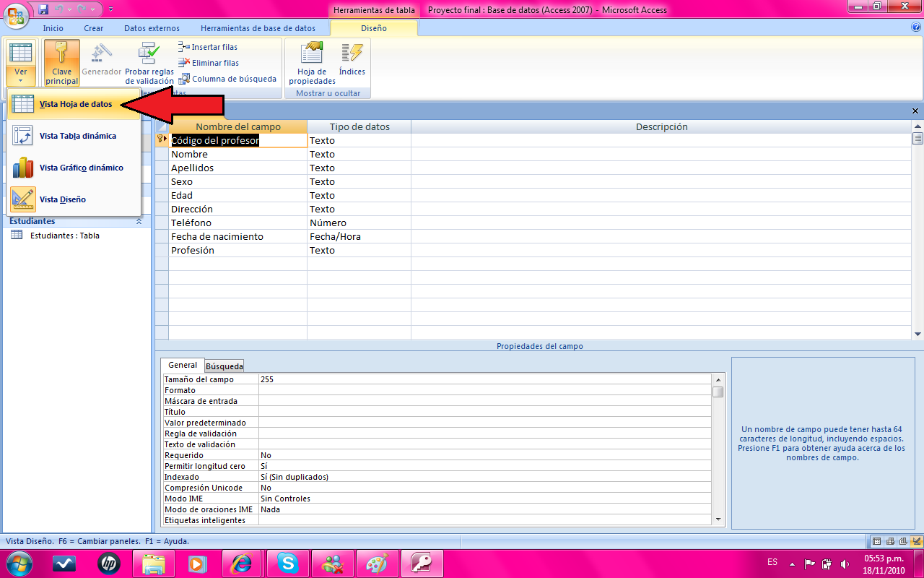Screen dimensions: 924x578
Task: Switch to datasheet view from status bar
Action: [876, 541]
